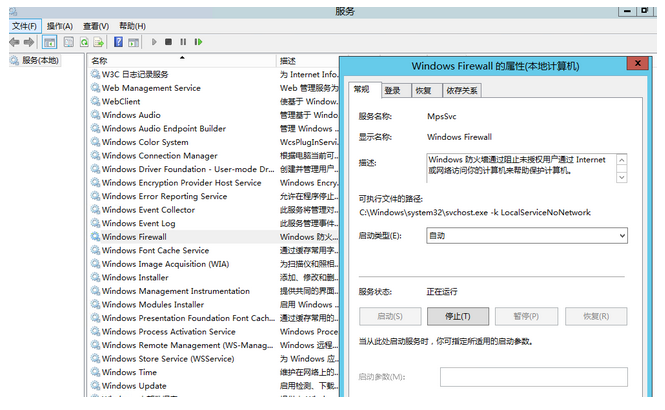This screenshot has width=665, height=410.
Task: Click gear icon beside Windows Update
Action: 95,385
